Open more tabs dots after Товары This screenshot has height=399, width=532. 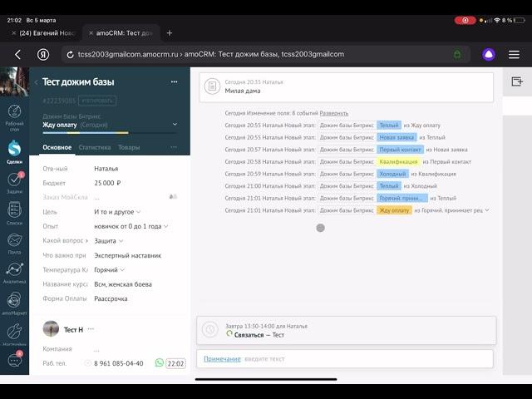click(174, 147)
